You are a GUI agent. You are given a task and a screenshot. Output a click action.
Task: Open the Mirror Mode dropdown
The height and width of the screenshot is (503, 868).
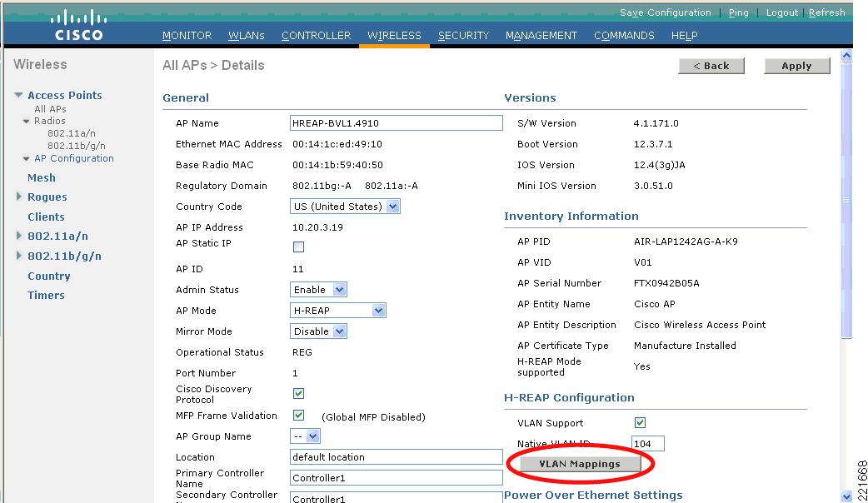point(318,331)
